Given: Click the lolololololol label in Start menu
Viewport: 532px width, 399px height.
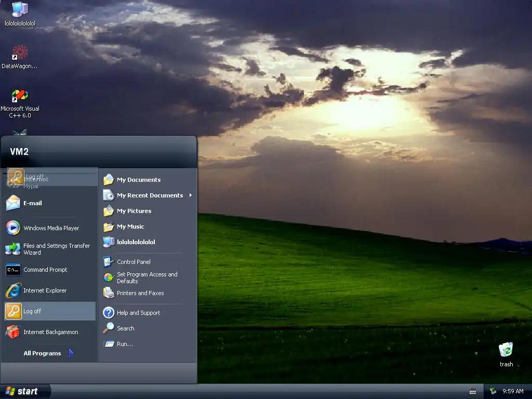Looking at the screenshot, I should (x=136, y=242).
